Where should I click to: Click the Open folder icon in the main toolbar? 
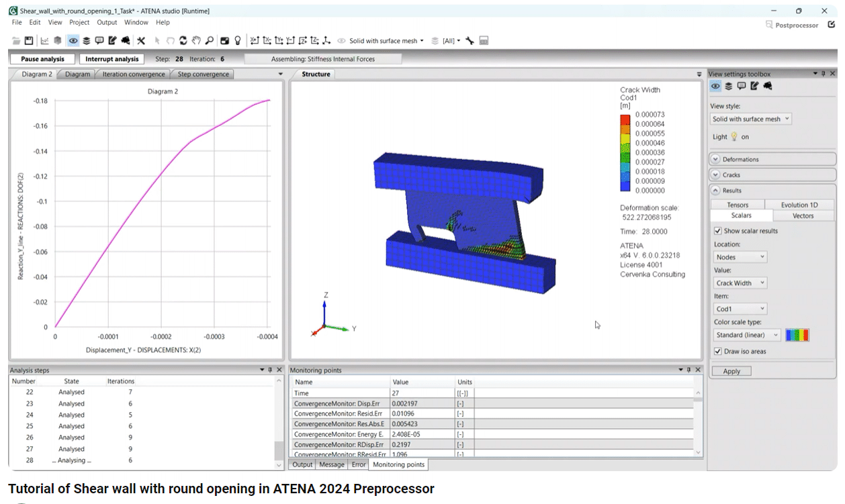pos(16,41)
